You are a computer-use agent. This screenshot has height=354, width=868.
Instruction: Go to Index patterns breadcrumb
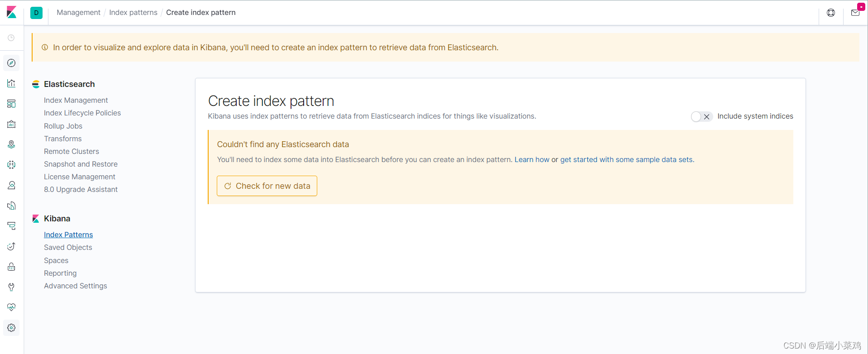point(133,13)
